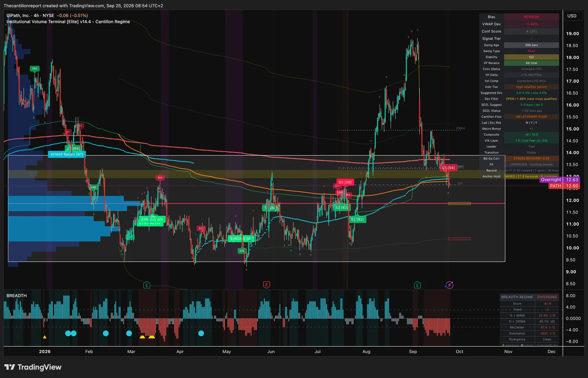Click the 398 bars Swing Age value
Screen dimensions: 588x378
(532, 45)
